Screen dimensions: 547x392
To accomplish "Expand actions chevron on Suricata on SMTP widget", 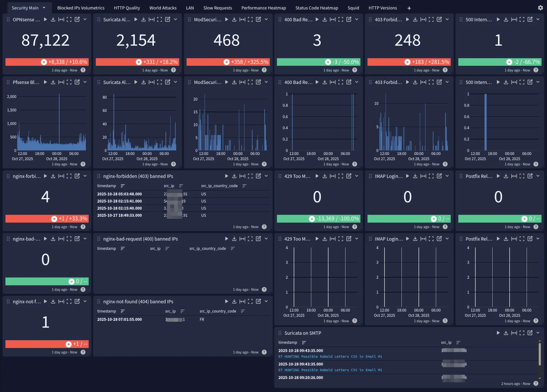I will [x=538, y=333].
